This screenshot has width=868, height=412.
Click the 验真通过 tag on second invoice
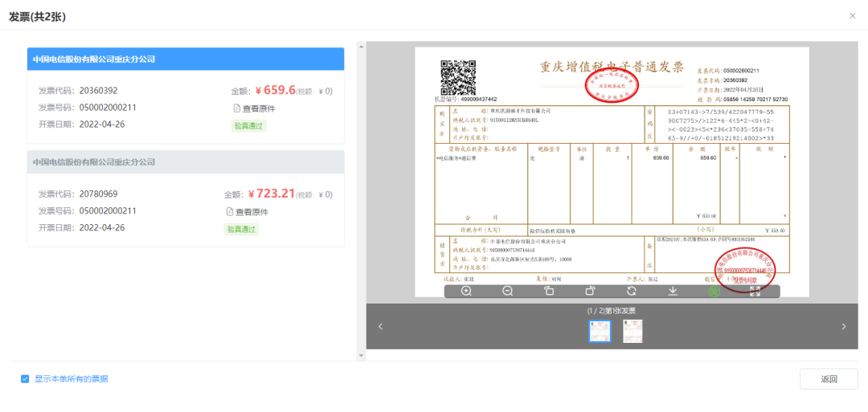pyautogui.click(x=241, y=229)
